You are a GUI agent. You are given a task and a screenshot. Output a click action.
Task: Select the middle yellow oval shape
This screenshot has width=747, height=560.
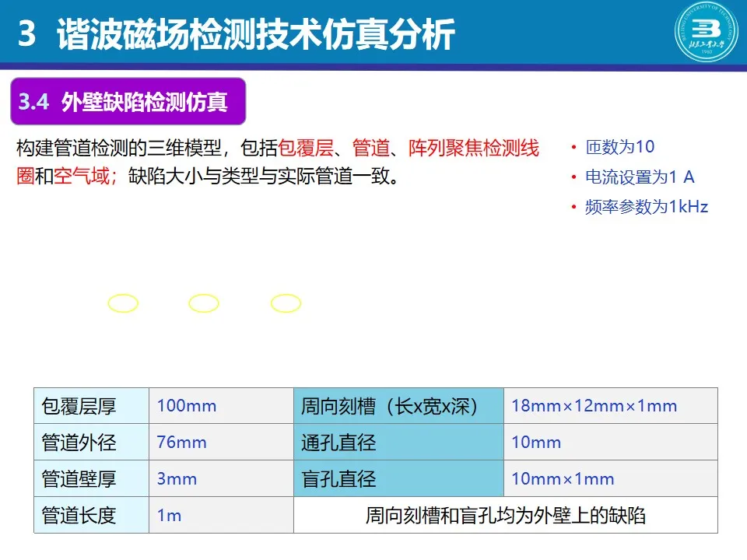pyautogui.click(x=204, y=303)
